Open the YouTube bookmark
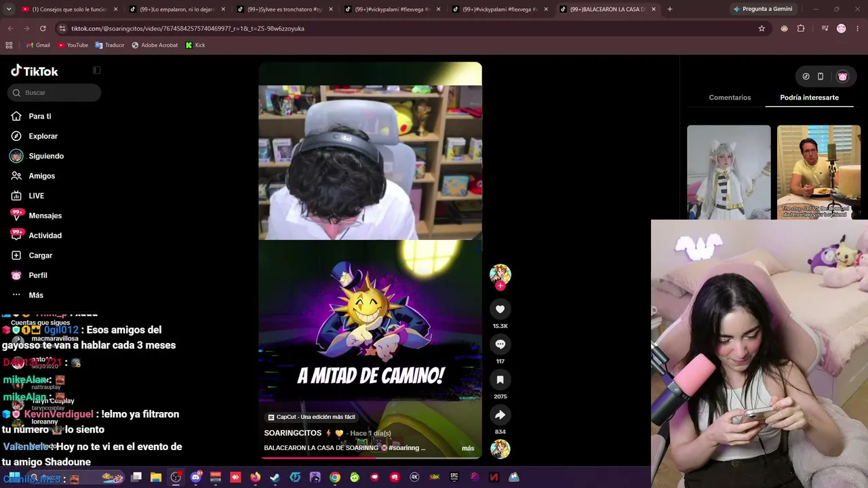Screen dimensions: 868x488 point(73,45)
